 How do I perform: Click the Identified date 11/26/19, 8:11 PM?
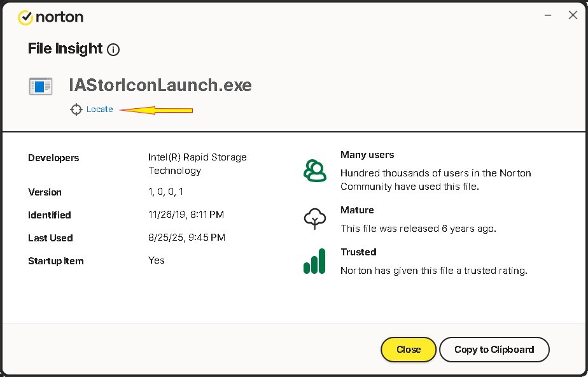186,215
